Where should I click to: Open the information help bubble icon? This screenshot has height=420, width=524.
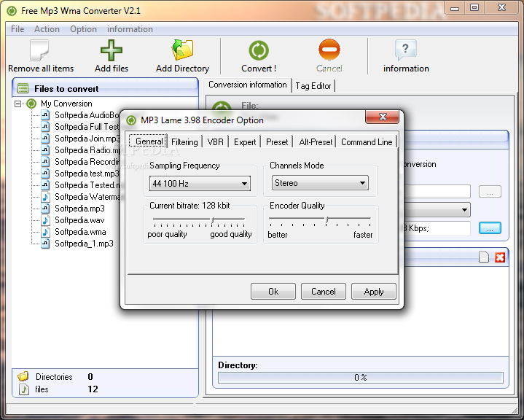tap(406, 50)
